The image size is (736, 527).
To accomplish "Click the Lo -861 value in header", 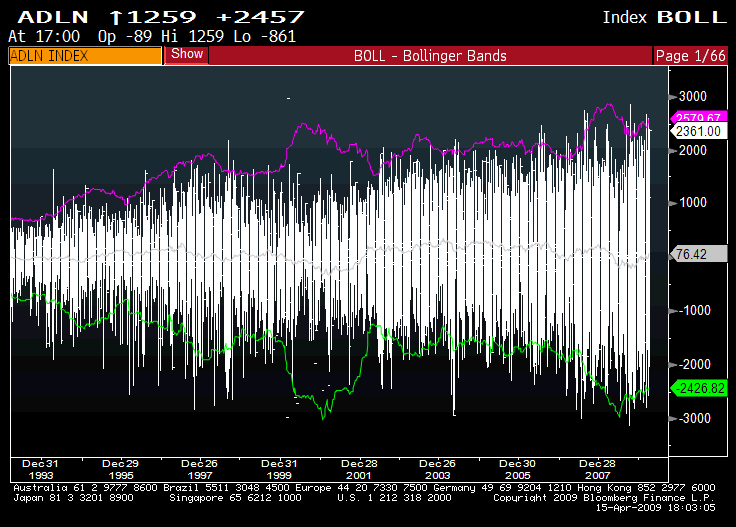I will (x=265, y=37).
